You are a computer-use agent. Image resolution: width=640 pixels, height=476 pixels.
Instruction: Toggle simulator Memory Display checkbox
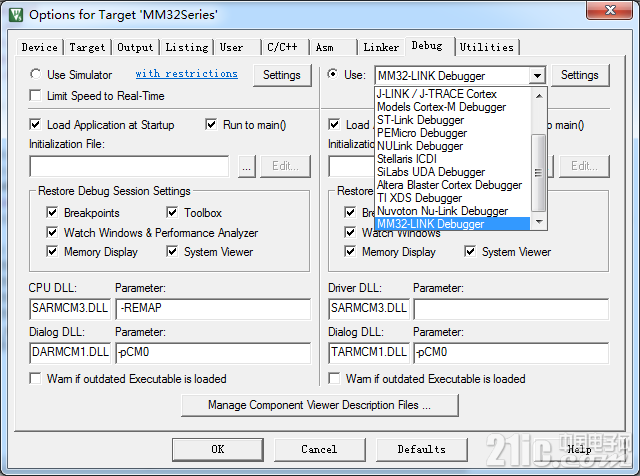tap(52, 251)
